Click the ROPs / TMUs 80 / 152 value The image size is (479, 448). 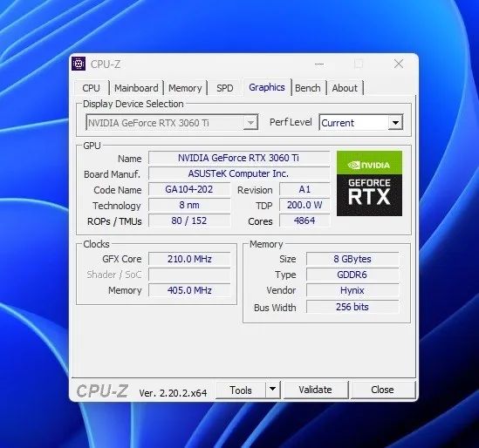(189, 221)
